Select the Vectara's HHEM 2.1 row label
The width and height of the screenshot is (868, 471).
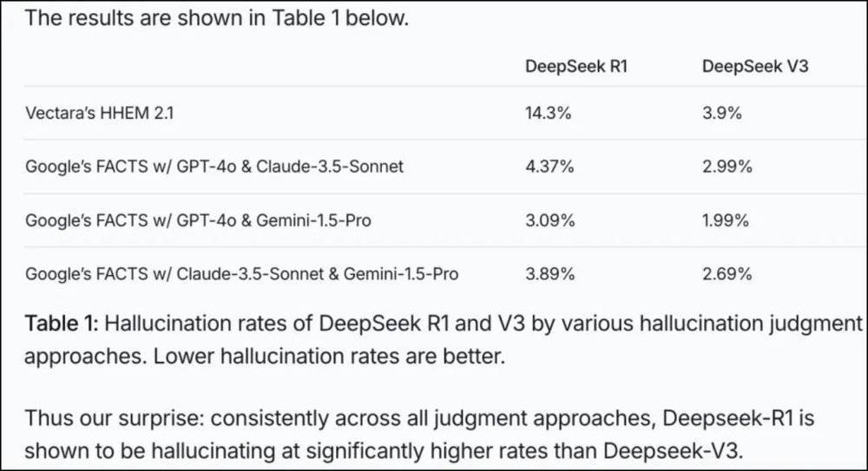tap(99, 113)
